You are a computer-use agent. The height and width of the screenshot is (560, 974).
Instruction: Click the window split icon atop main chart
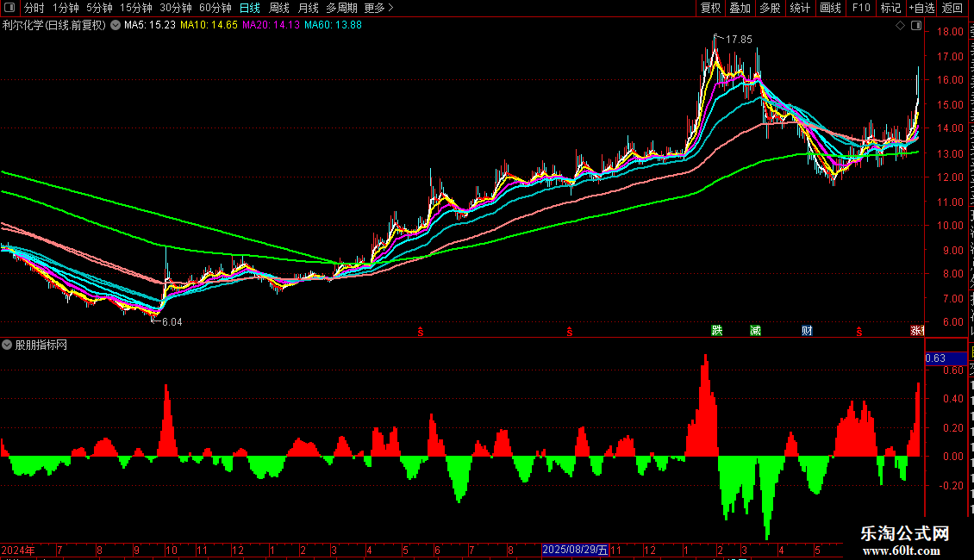(x=916, y=26)
